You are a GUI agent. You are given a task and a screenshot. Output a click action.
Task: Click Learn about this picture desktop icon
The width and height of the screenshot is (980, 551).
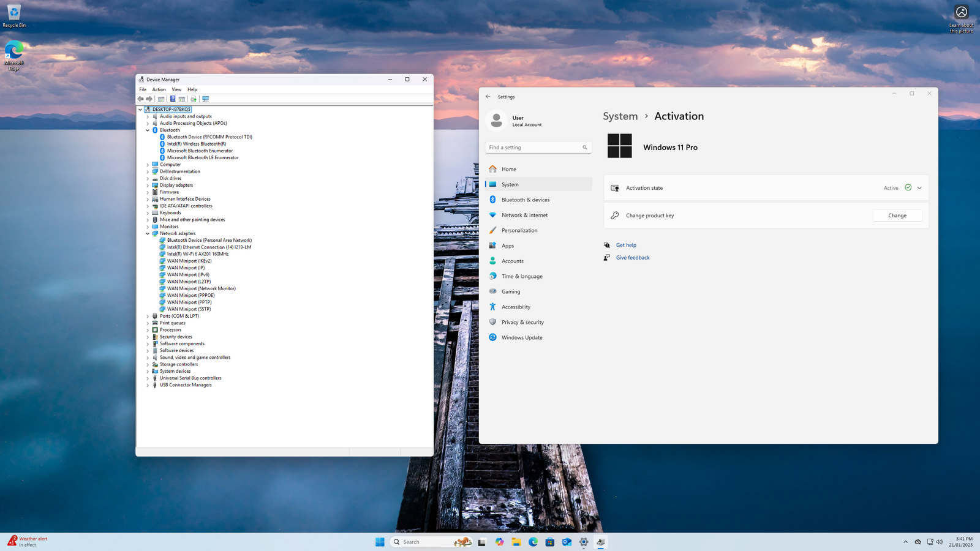point(962,19)
